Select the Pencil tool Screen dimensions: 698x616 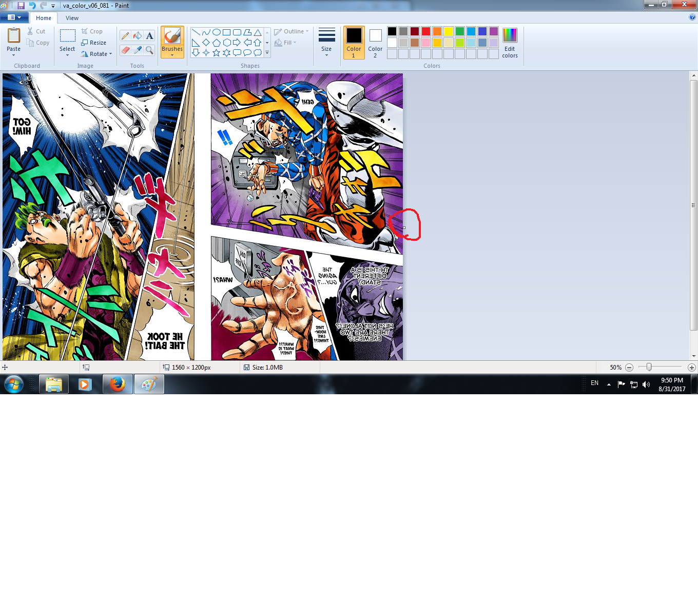(x=125, y=35)
